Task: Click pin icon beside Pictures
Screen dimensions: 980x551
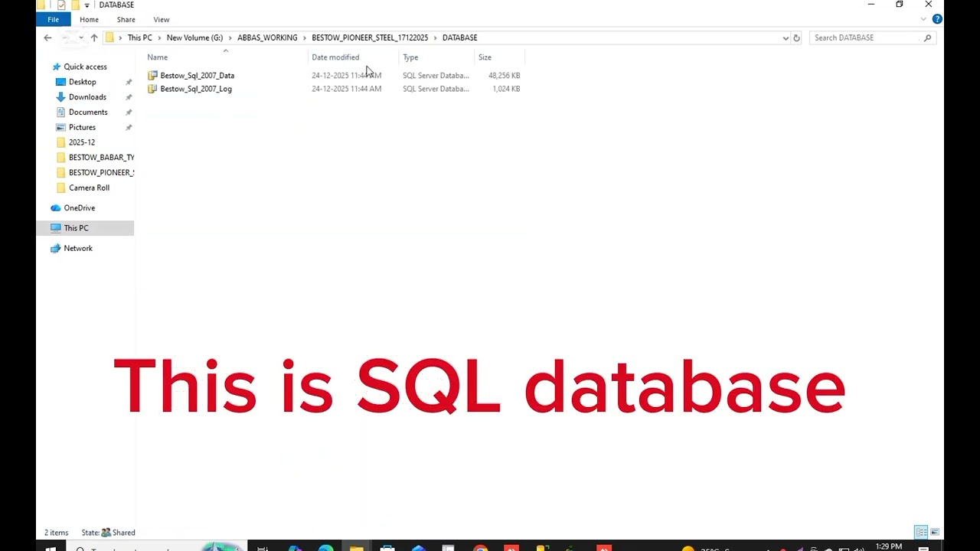Action: [x=129, y=128]
